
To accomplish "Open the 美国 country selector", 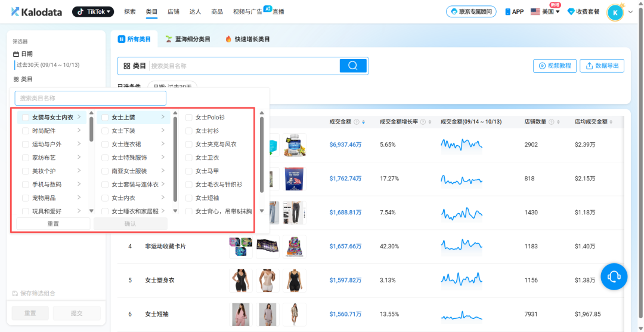I will [x=545, y=11].
